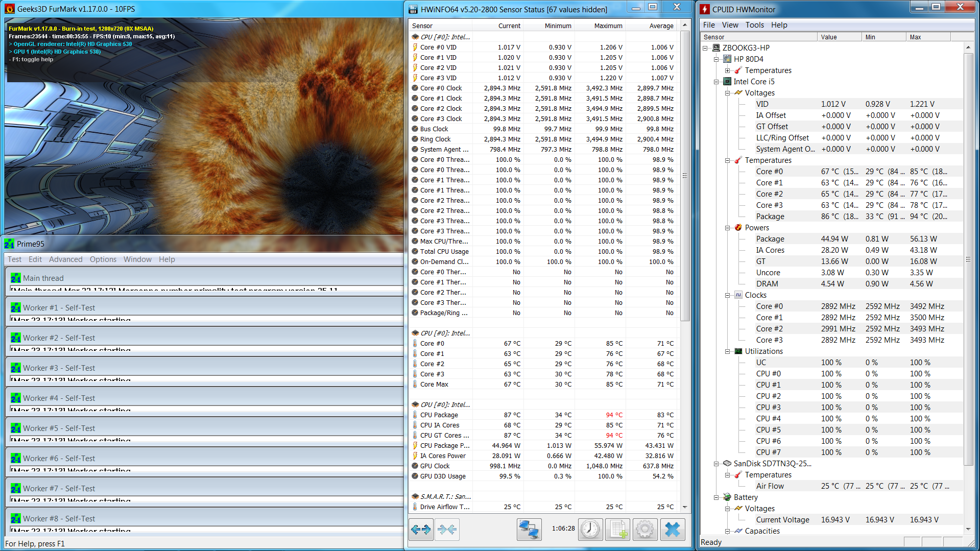Open Prime95 Options menu
Viewport: 980px width, 551px height.
(103, 259)
